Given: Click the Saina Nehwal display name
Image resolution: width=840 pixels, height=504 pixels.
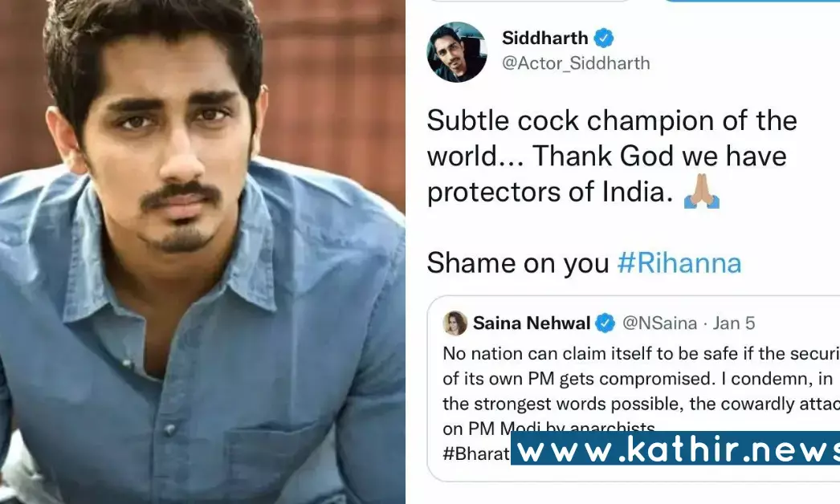Looking at the screenshot, I should click(532, 323).
